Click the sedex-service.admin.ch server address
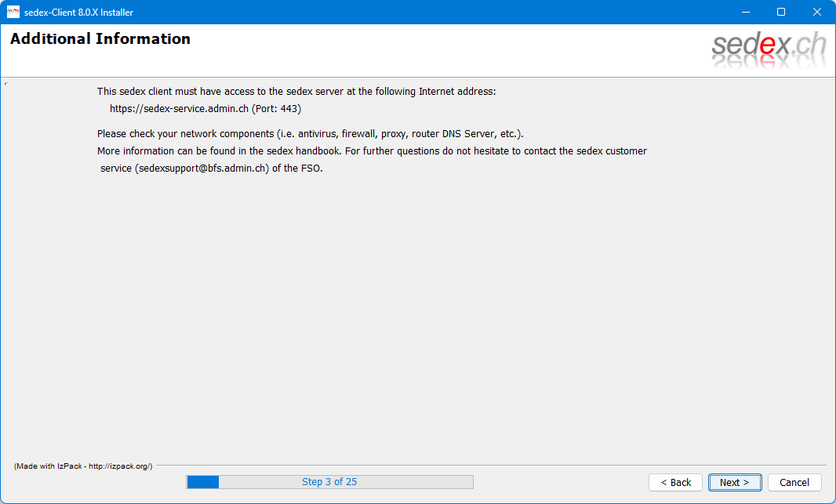 click(x=179, y=109)
